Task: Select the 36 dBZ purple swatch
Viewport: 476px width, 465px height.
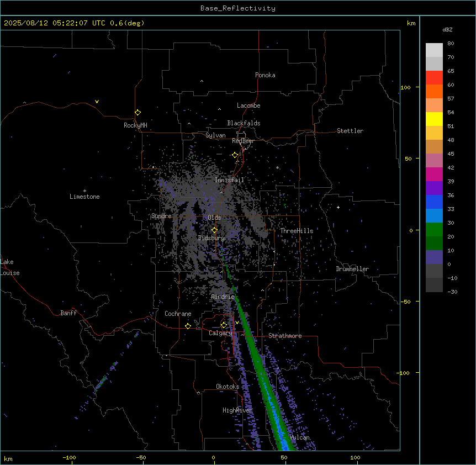Action: [x=434, y=188]
